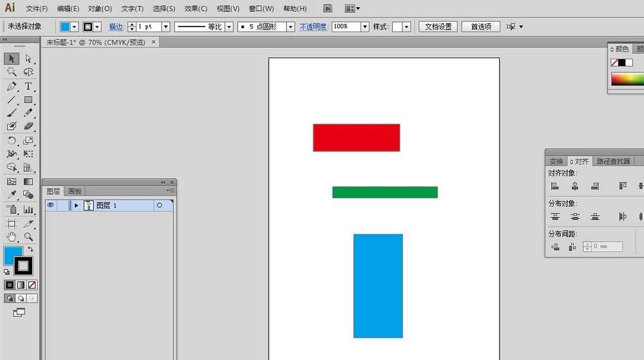Expand the 图层 1 layer triangle
Image resolution: width=644 pixels, height=360 pixels.
pyautogui.click(x=76, y=205)
